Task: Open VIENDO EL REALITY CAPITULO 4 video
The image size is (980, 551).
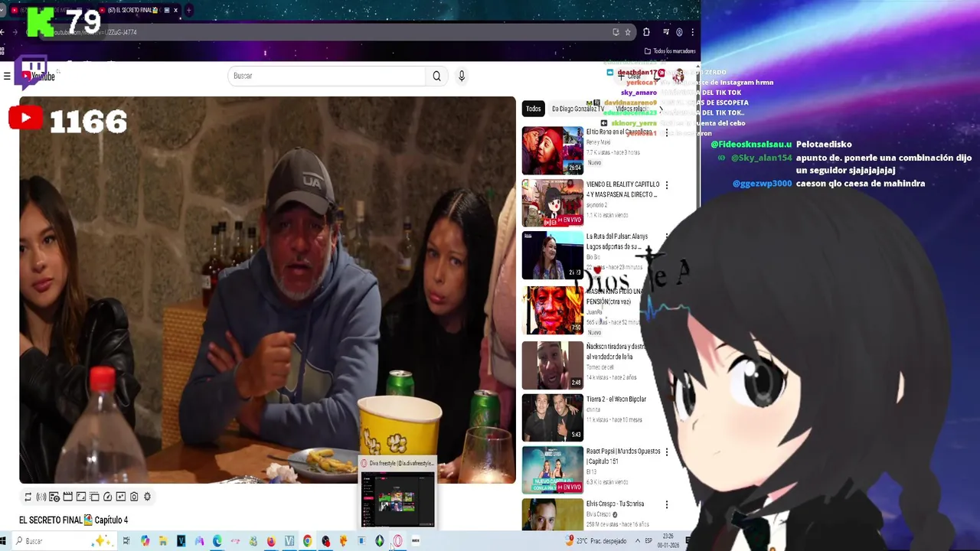Action: tap(622, 189)
